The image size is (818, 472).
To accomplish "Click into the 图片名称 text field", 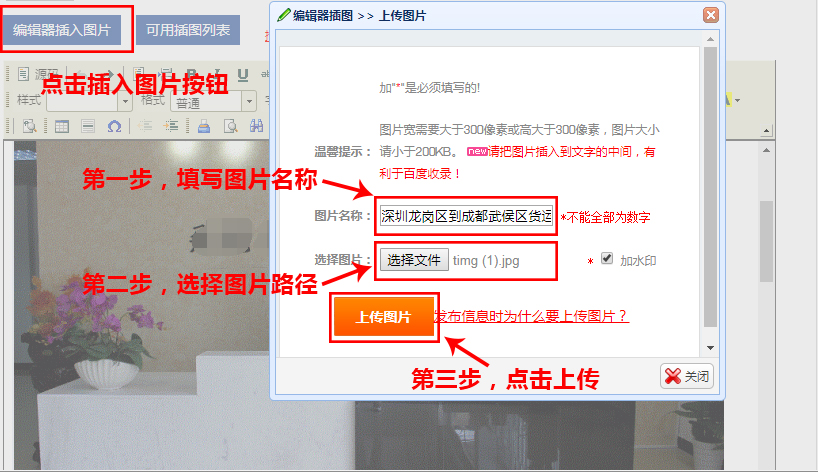I will point(466,216).
